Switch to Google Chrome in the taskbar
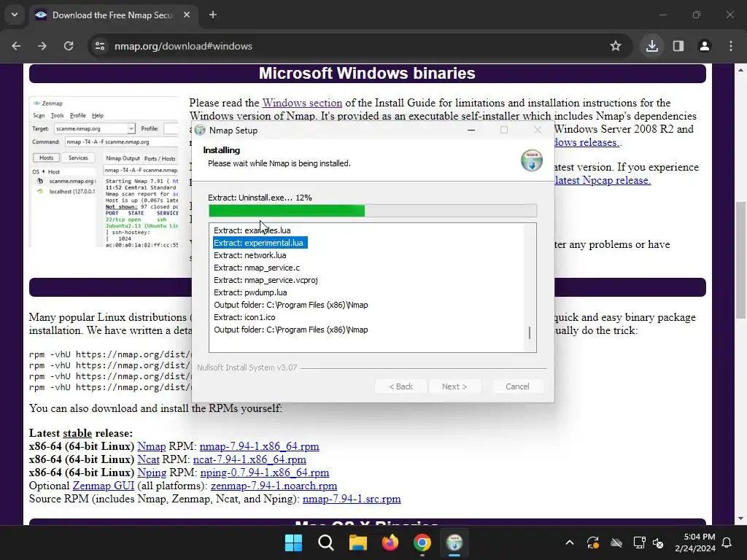The width and height of the screenshot is (747, 560). [x=422, y=542]
